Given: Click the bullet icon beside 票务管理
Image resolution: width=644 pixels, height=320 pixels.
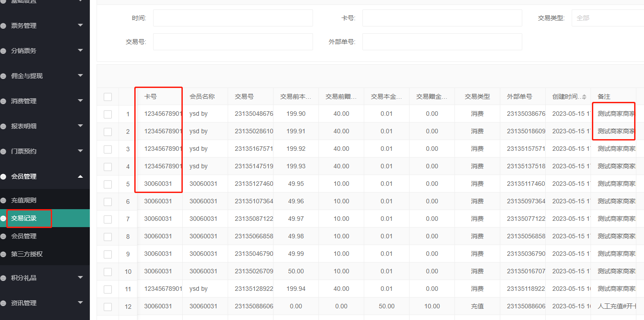Looking at the screenshot, I should point(3,26).
